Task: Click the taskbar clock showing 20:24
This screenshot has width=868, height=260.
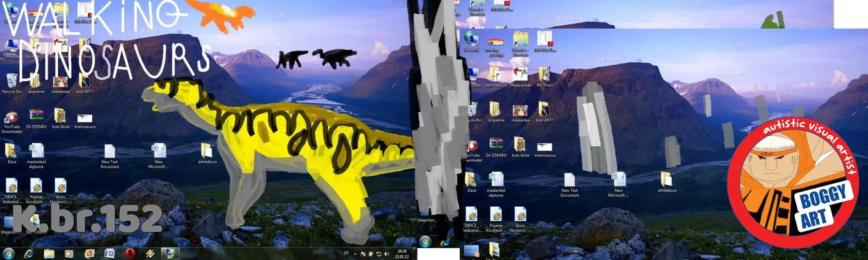Action: tap(402, 254)
